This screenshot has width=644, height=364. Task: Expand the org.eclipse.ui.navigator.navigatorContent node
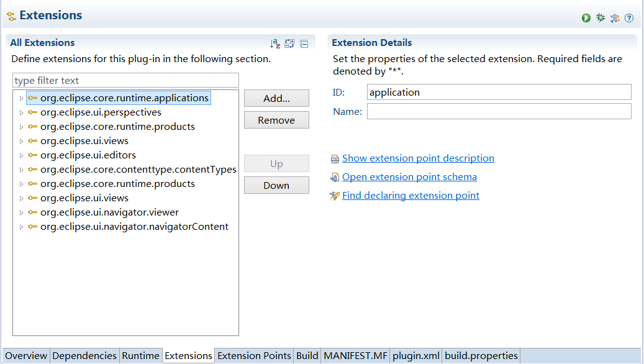point(21,227)
